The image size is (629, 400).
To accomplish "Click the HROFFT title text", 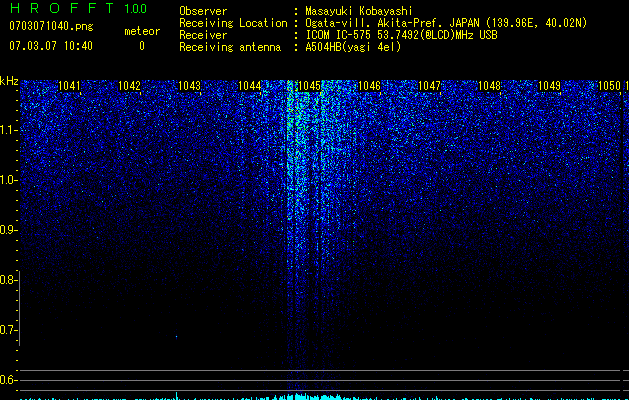I will click(x=61, y=8).
